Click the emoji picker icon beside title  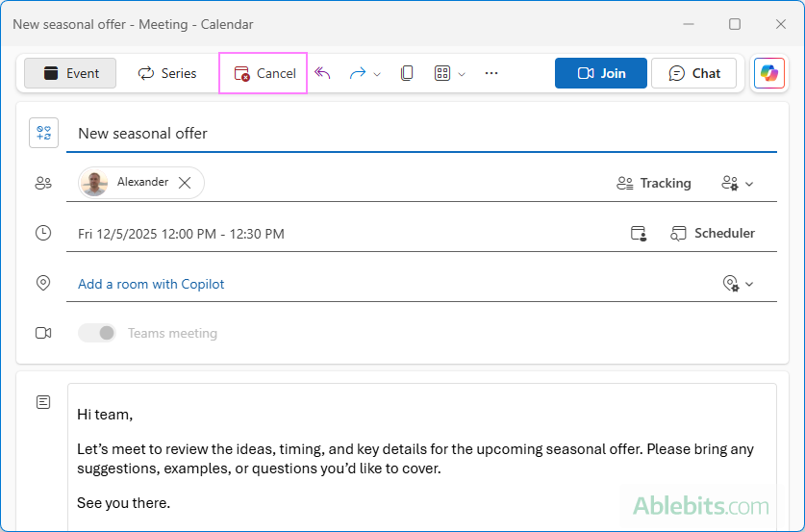(x=43, y=133)
